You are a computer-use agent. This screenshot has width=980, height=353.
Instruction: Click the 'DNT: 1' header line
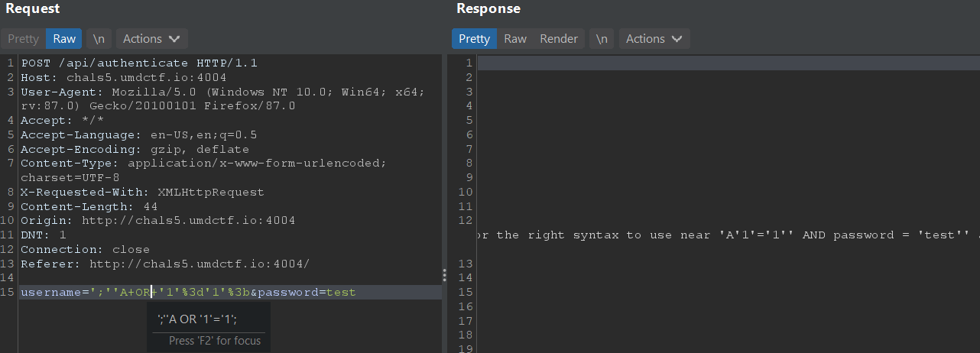43,235
